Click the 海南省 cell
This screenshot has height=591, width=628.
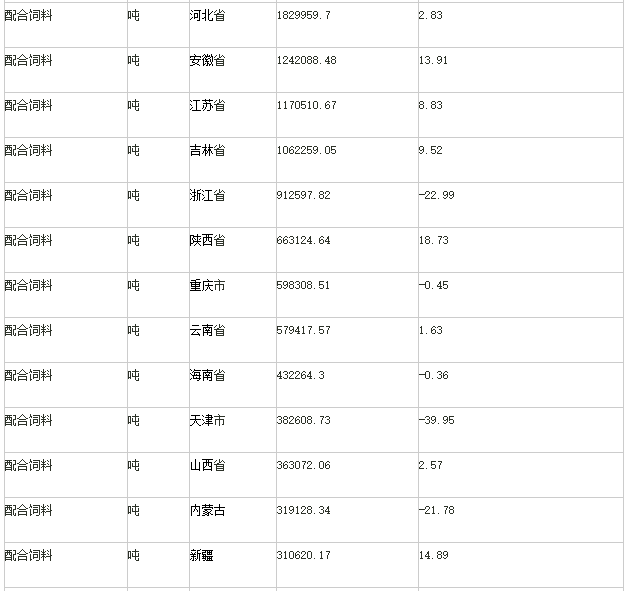tap(207, 376)
